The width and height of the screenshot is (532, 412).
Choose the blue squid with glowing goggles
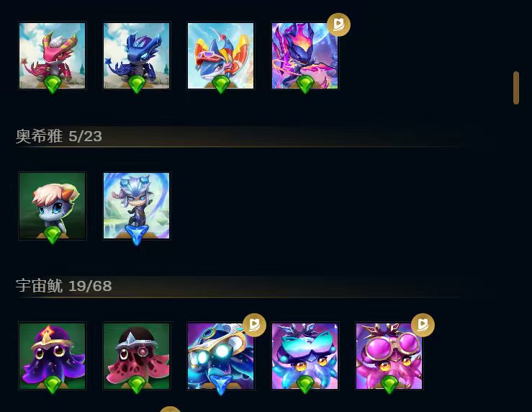coord(220,356)
